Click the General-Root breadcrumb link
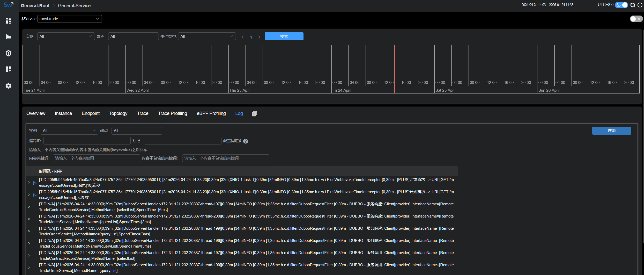The width and height of the screenshot is (644, 275). (35, 6)
